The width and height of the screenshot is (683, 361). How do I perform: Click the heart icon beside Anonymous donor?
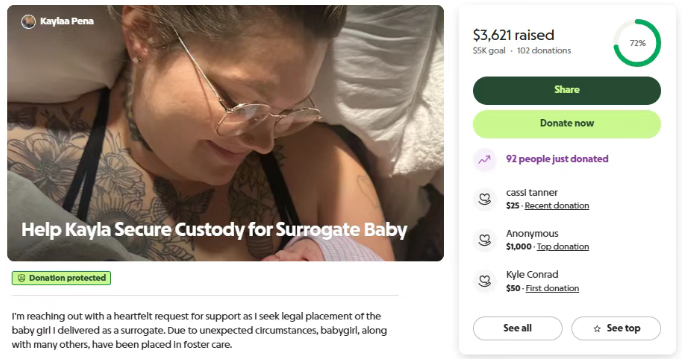(x=484, y=240)
